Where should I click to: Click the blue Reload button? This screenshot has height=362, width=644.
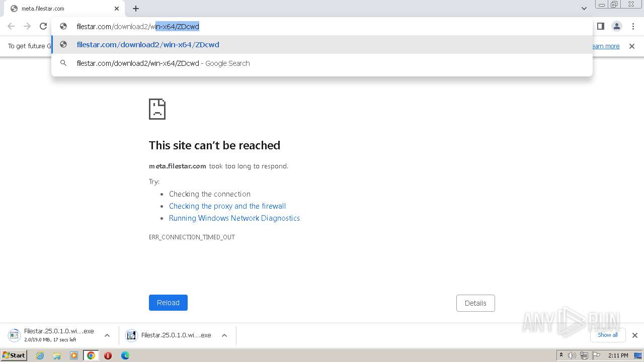click(x=168, y=303)
